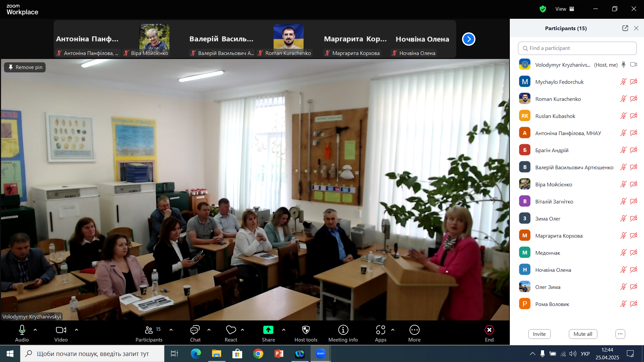Open Host tools shield icon
644x362 pixels.
tap(306, 330)
